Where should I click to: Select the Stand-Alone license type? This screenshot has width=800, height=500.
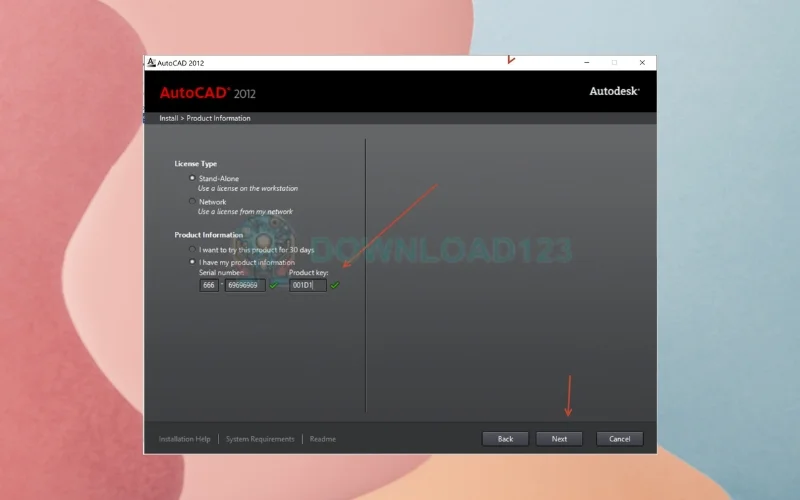[x=193, y=178]
